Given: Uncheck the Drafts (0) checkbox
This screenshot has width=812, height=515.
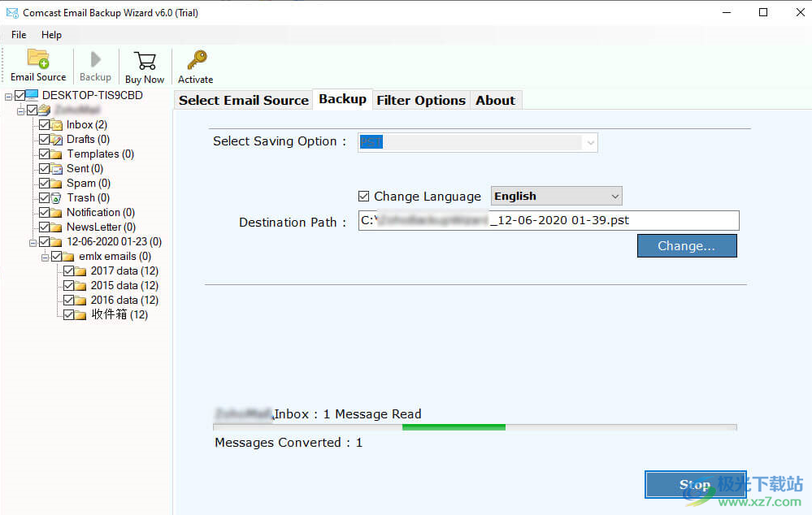Looking at the screenshot, I should (x=45, y=139).
